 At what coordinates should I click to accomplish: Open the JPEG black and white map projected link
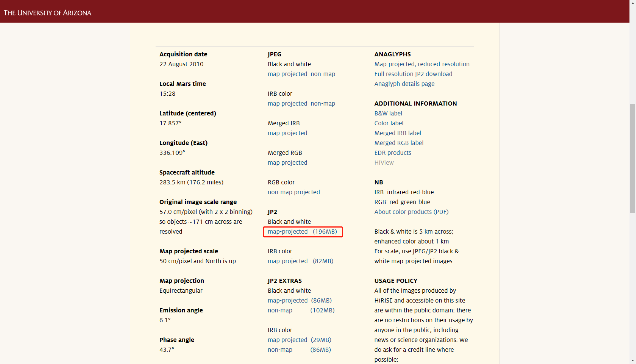tap(287, 74)
